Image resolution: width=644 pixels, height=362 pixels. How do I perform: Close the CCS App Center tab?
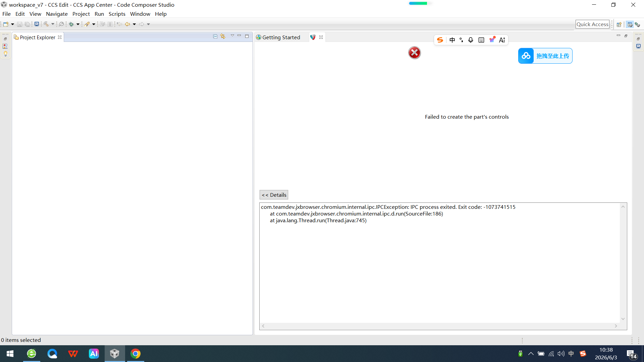(321, 37)
